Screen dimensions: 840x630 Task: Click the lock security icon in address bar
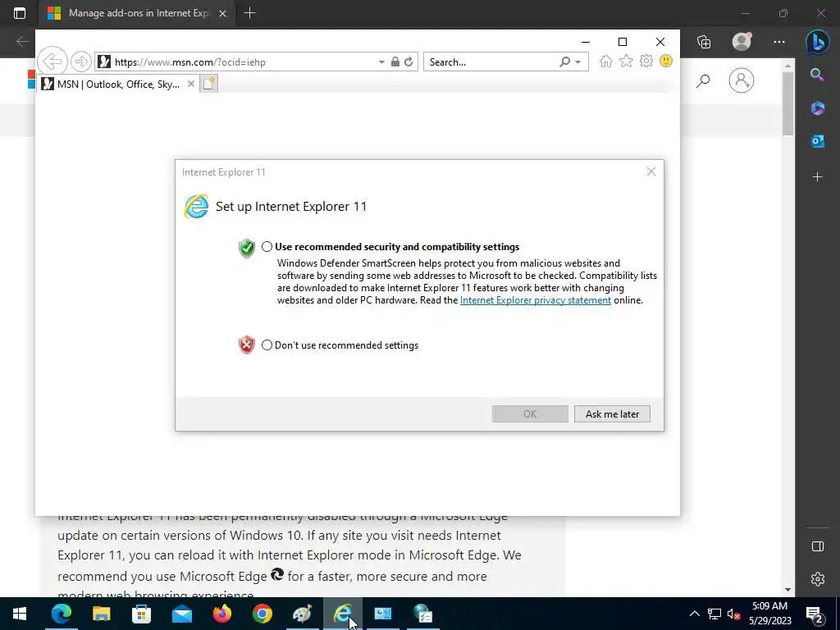395,62
